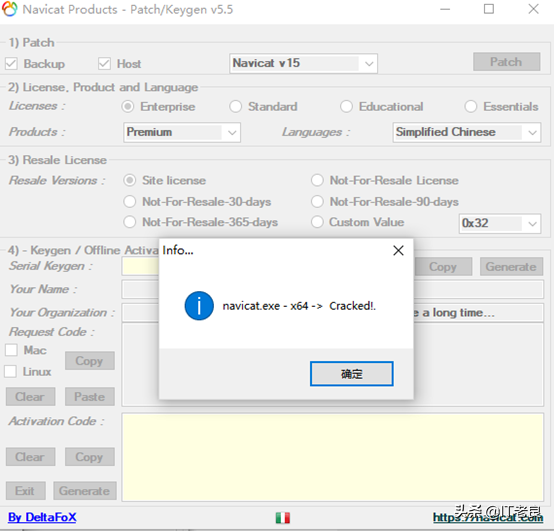Click the Navicat logo icon in title bar
The width and height of the screenshot is (554, 531).
10,9
